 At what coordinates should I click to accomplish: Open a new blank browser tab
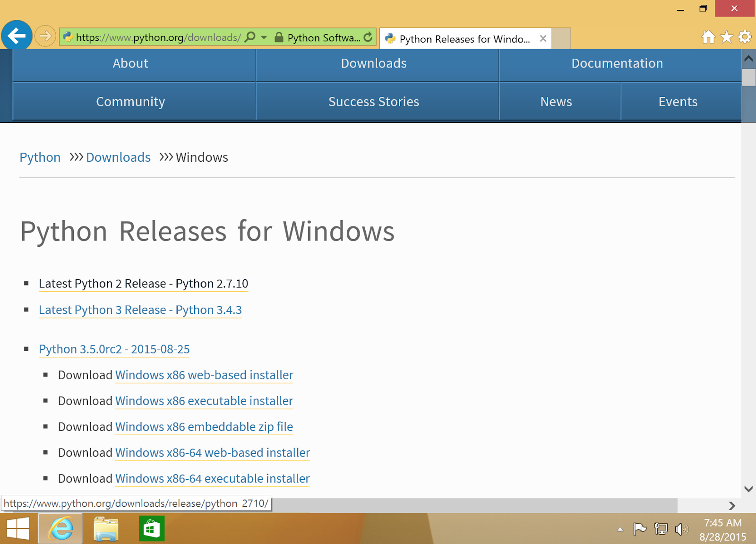[561, 38]
